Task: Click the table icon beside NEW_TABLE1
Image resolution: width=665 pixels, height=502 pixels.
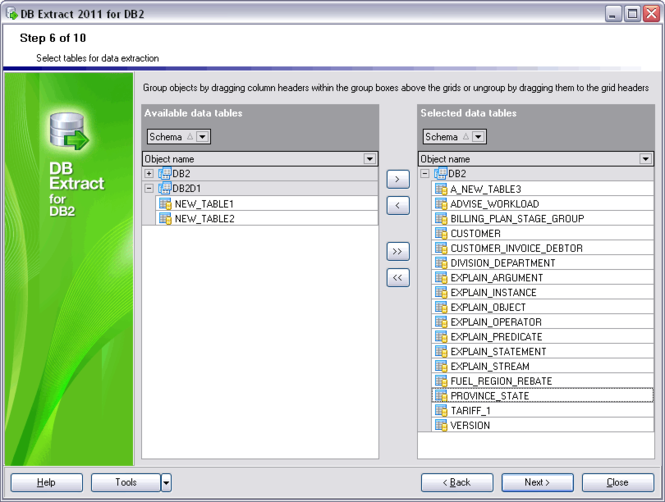Action: [165, 204]
